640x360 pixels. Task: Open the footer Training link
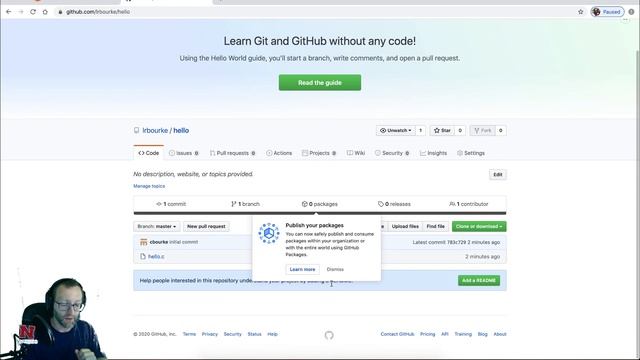pyautogui.click(x=463, y=334)
